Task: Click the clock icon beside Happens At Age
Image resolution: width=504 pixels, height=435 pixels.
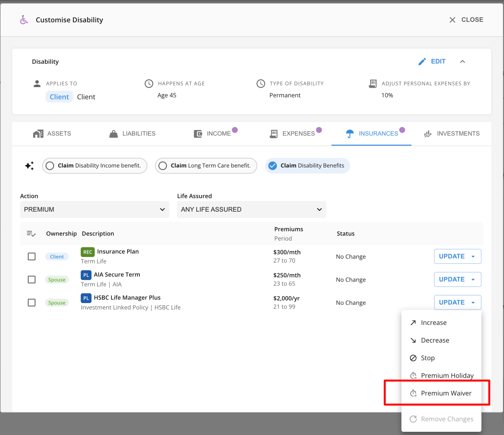Action: [149, 83]
